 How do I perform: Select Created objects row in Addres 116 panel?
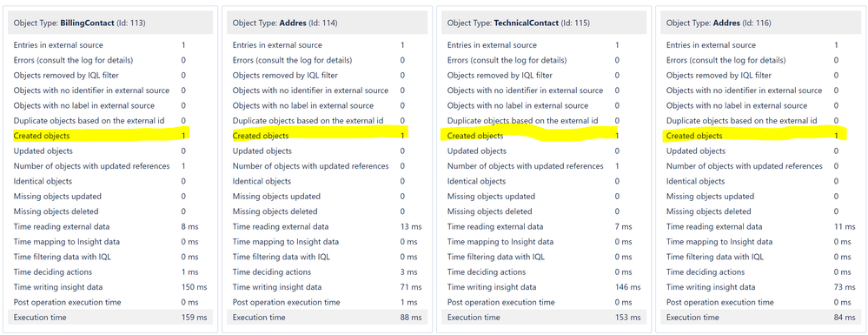(754, 136)
